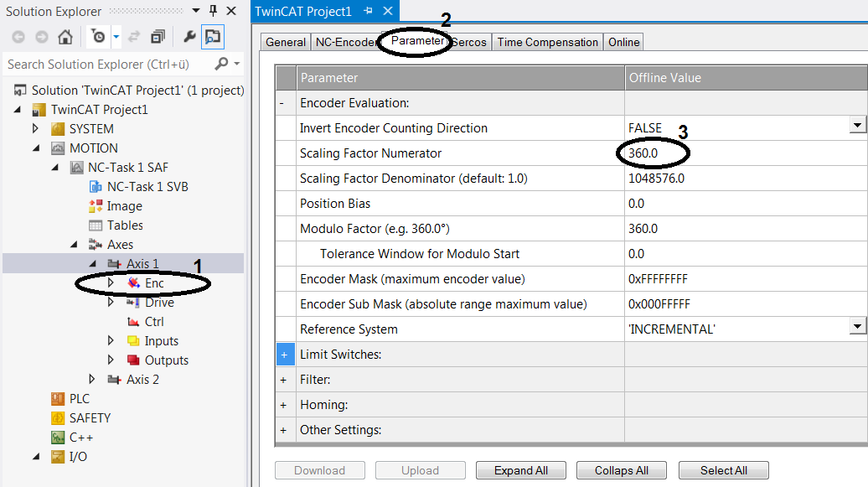Open search options dropdown beside the magnifier

[237, 64]
